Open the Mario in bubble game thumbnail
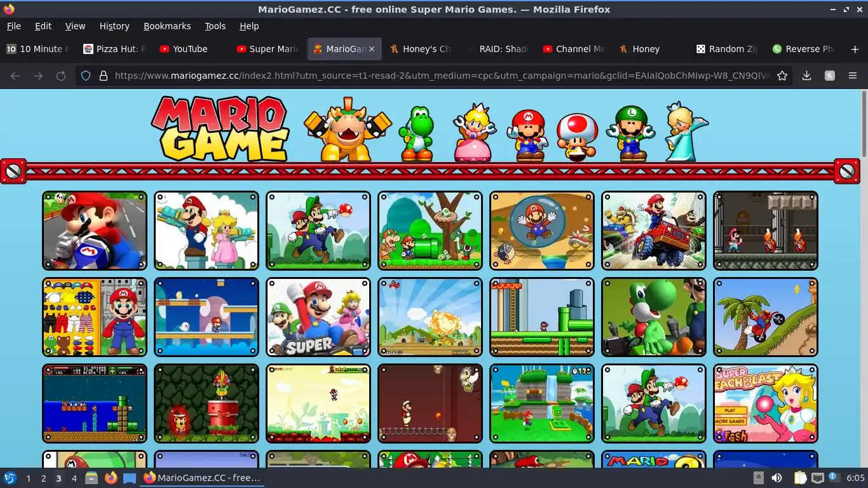The height and width of the screenshot is (488, 868). [x=542, y=231]
